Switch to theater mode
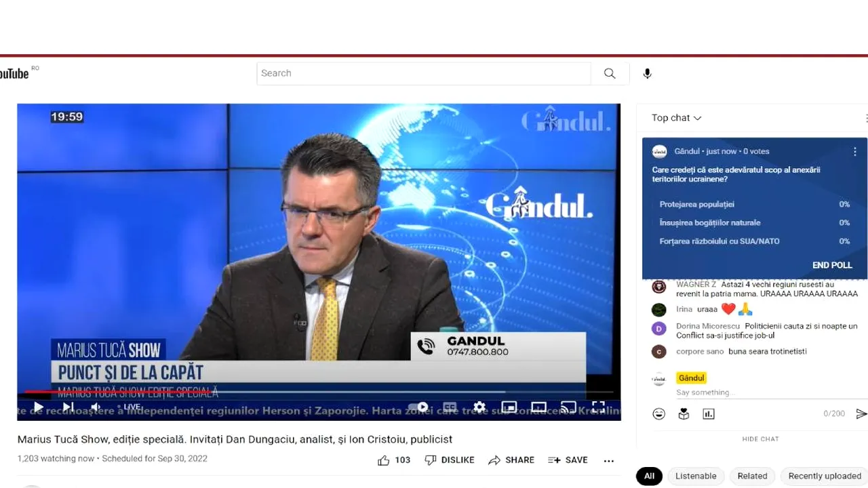 click(x=539, y=407)
